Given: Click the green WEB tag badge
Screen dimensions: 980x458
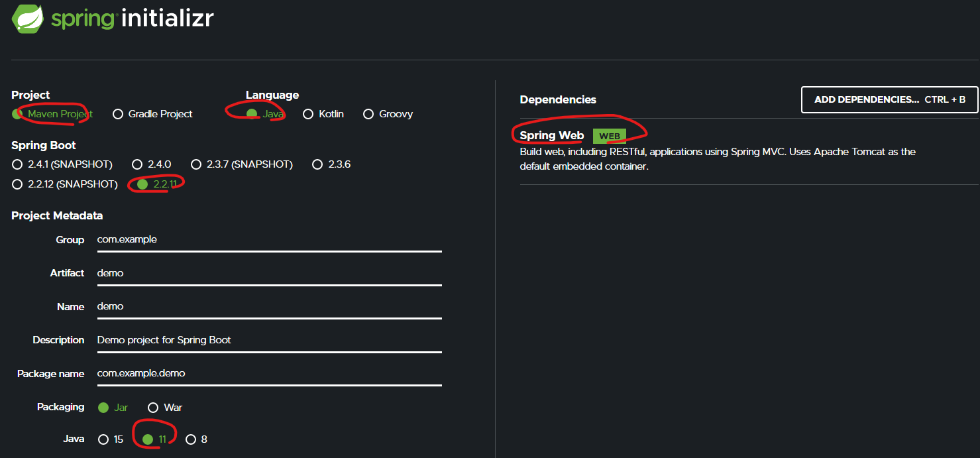Looking at the screenshot, I should pos(609,136).
